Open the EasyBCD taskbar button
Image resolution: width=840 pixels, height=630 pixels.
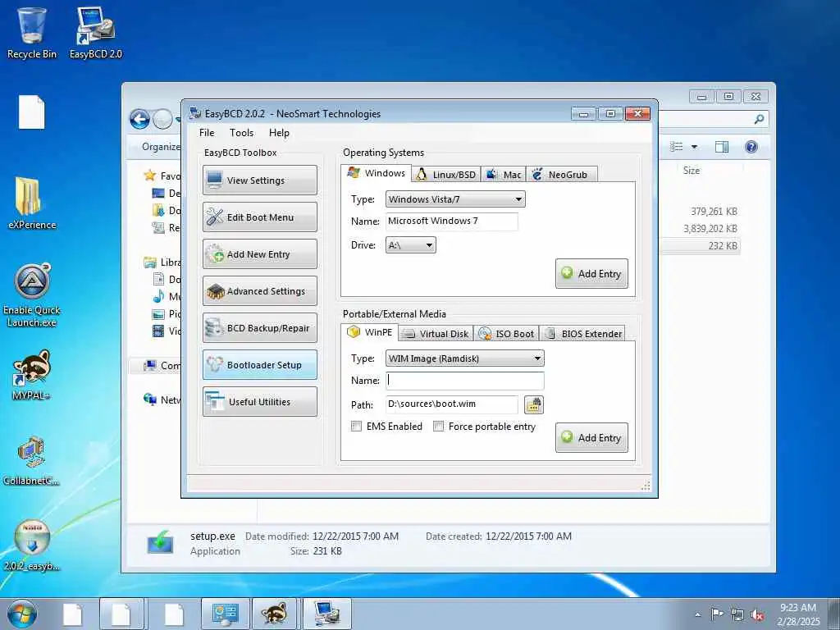click(x=326, y=614)
